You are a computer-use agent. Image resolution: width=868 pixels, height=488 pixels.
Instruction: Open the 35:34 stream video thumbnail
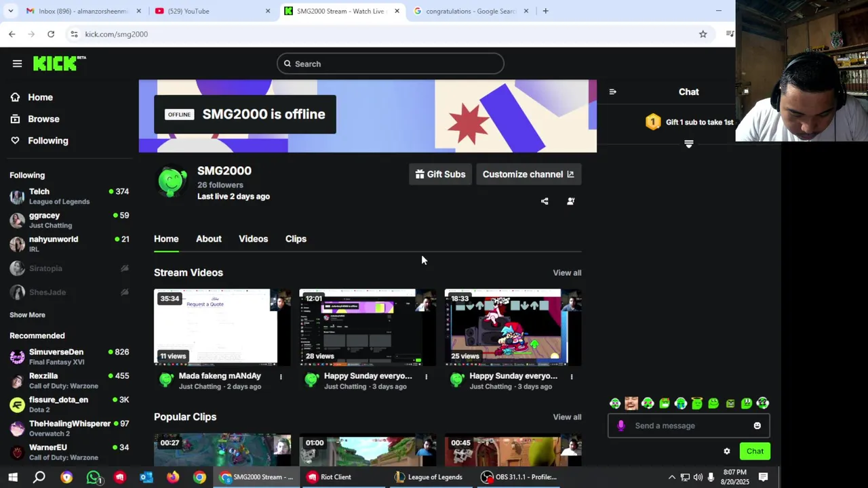pyautogui.click(x=222, y=327)
